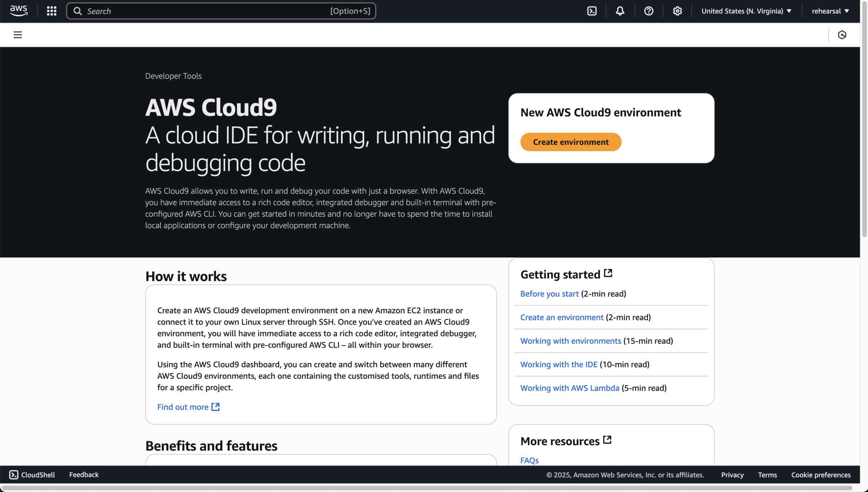Click the Create environment button
868x492 pixels.
570,142
